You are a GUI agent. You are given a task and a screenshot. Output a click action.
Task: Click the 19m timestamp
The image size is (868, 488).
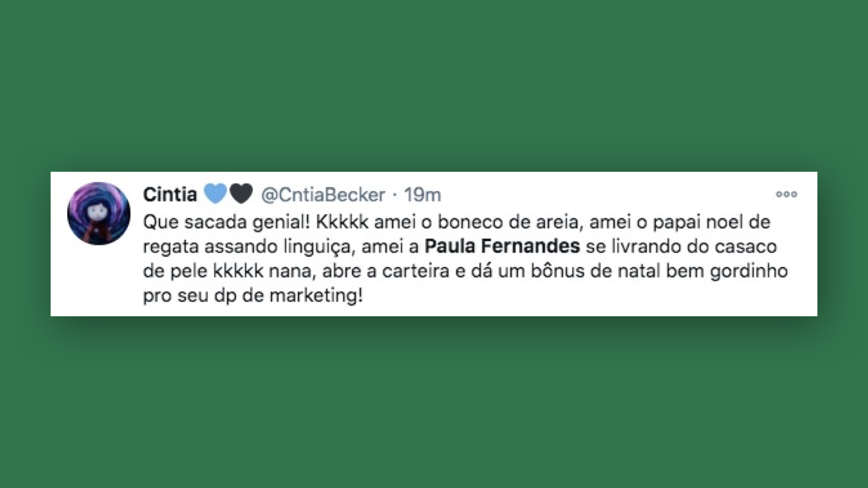tap(422, 195)
